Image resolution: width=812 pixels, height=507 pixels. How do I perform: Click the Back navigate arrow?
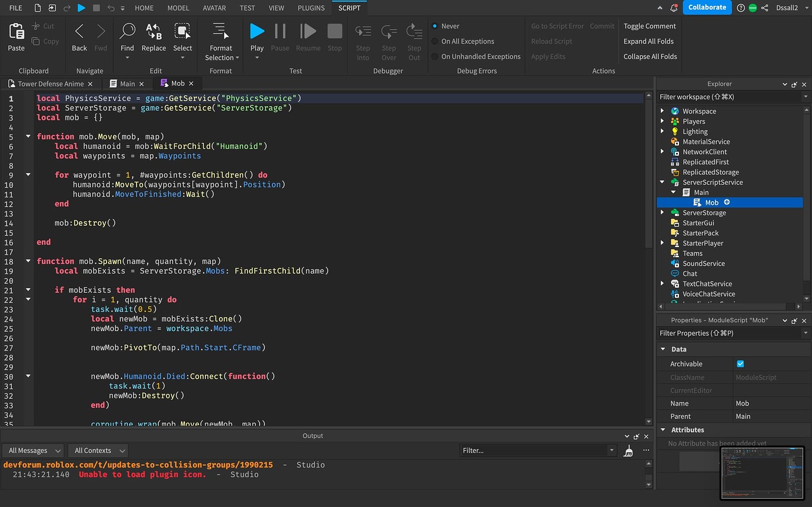point(79,31)
